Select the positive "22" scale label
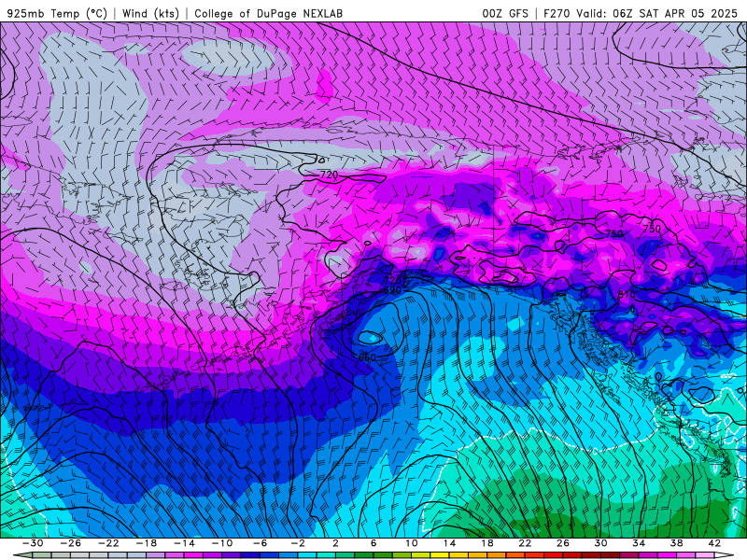The height and width of the screenshot is (560, 747). 525,543
